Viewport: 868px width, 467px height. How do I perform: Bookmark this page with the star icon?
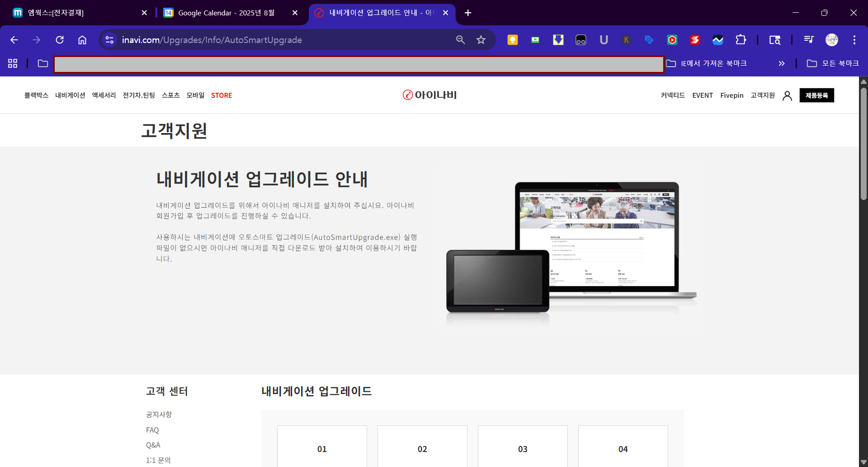481,40
